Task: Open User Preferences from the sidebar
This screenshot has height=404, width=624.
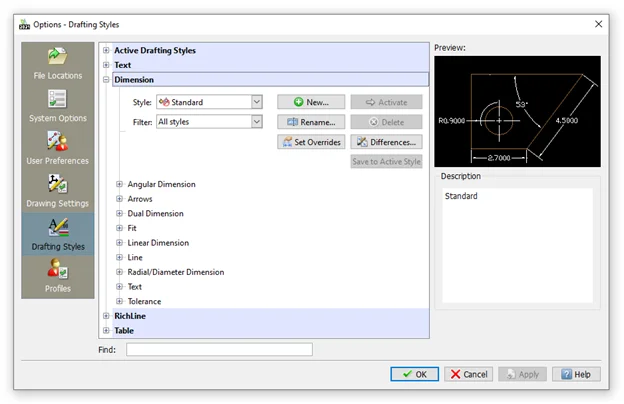Action: (x=57, y=147)
